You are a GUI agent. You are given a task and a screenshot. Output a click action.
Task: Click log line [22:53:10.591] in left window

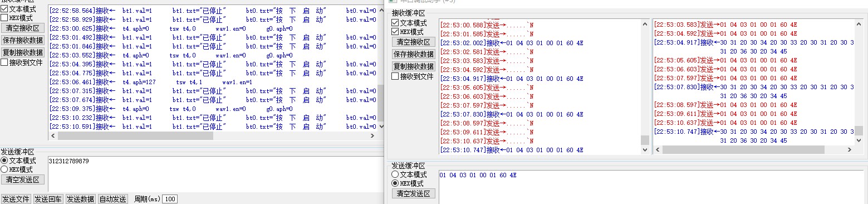click(213, 127)
